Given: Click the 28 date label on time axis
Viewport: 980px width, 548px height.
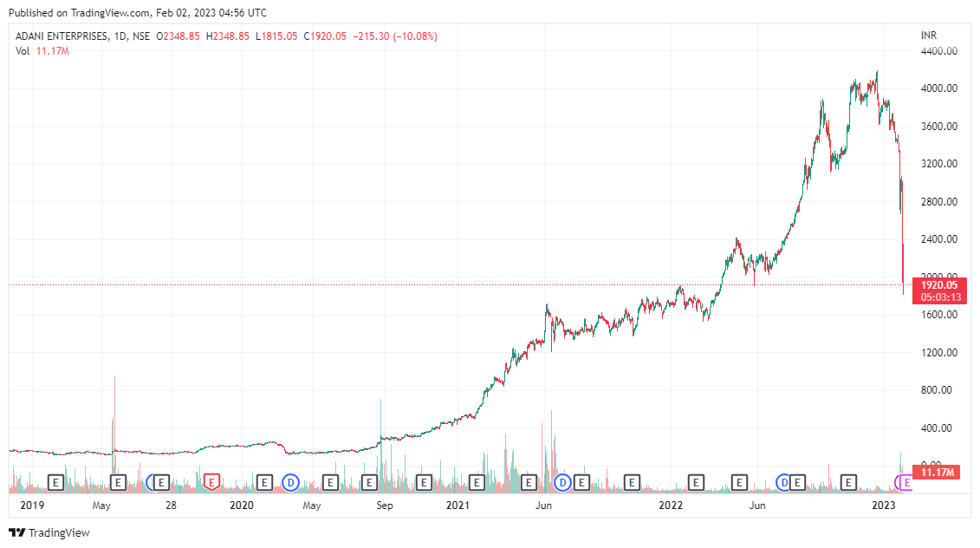Looking at the screenshot, I should (x=171, y=505).
